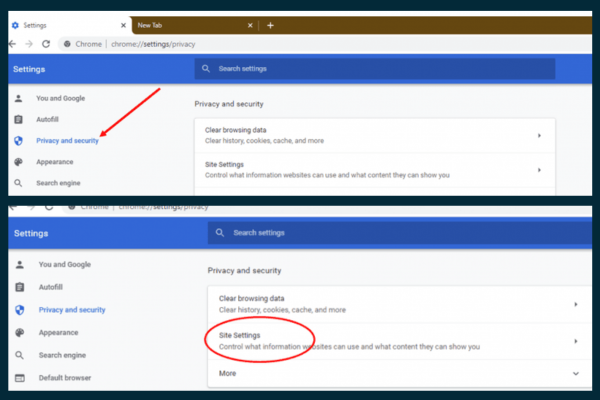Open Appearance in top sidebar

(55, 162)
